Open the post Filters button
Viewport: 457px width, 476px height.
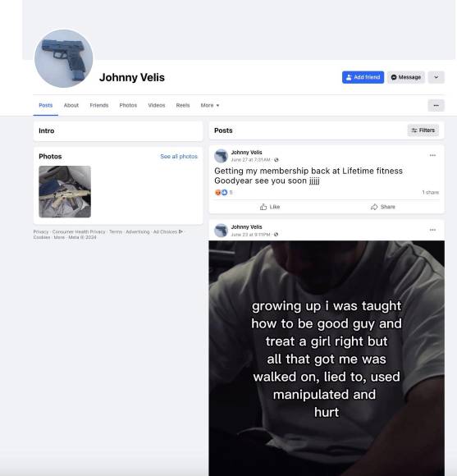(x=423, y=130)
